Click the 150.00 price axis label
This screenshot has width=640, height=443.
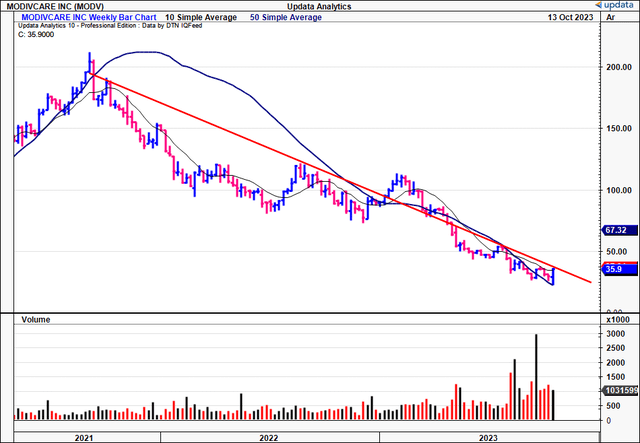(619, 128)
